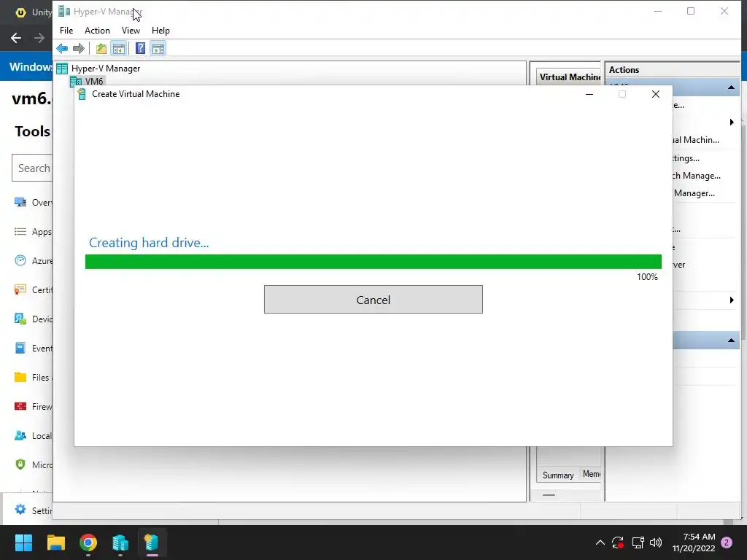Click the green hard drive progress bar
The width and height of the screenshot is (747, 560).
373,262
